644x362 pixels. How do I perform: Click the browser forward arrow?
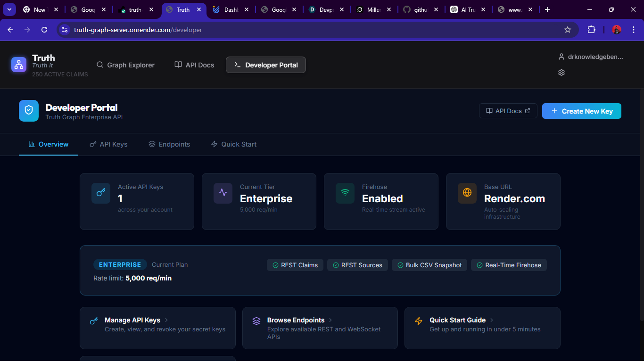pyautogui.click(x=27, y=30)
